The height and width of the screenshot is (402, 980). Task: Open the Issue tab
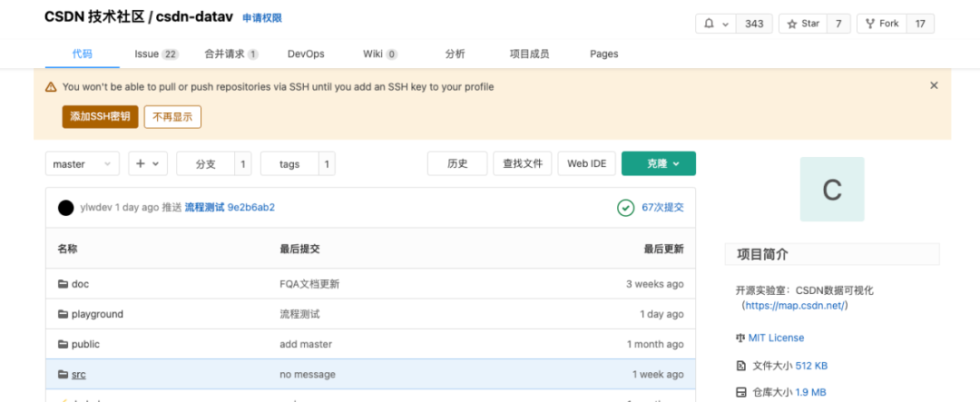tap(156, 54)
